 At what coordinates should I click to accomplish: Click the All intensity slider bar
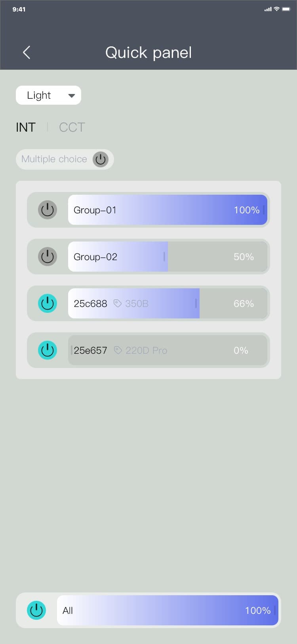point(168,610)
